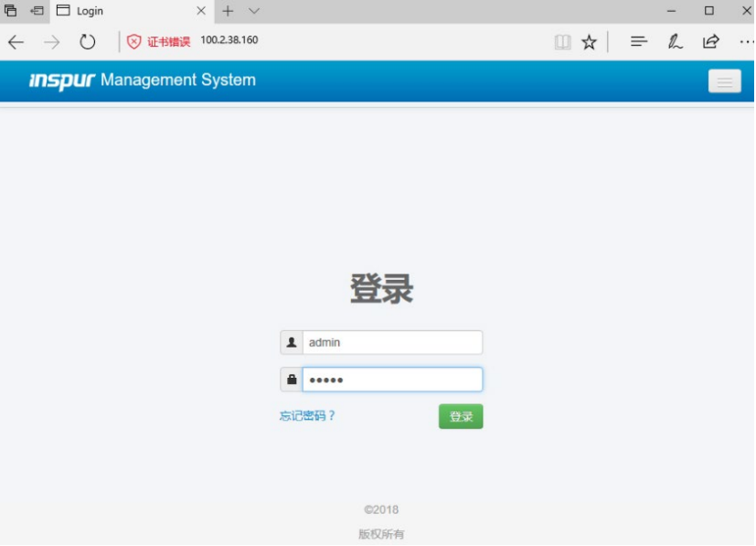The image size is (756, 546).
Task: Click the share icon in toolbar
Action: click(x=710, y=42)
